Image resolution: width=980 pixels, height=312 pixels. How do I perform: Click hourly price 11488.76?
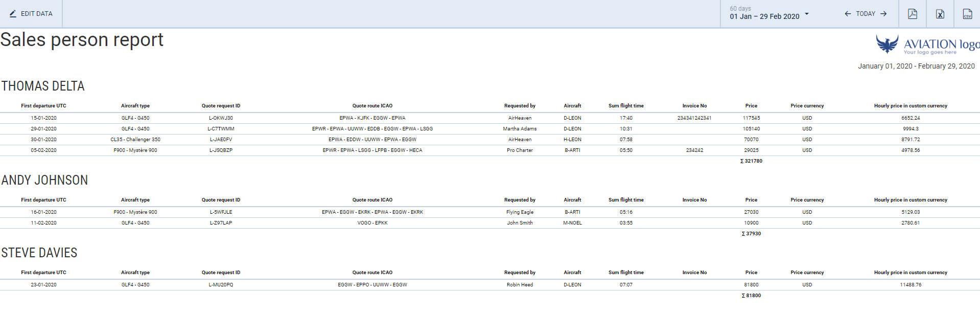911,285
